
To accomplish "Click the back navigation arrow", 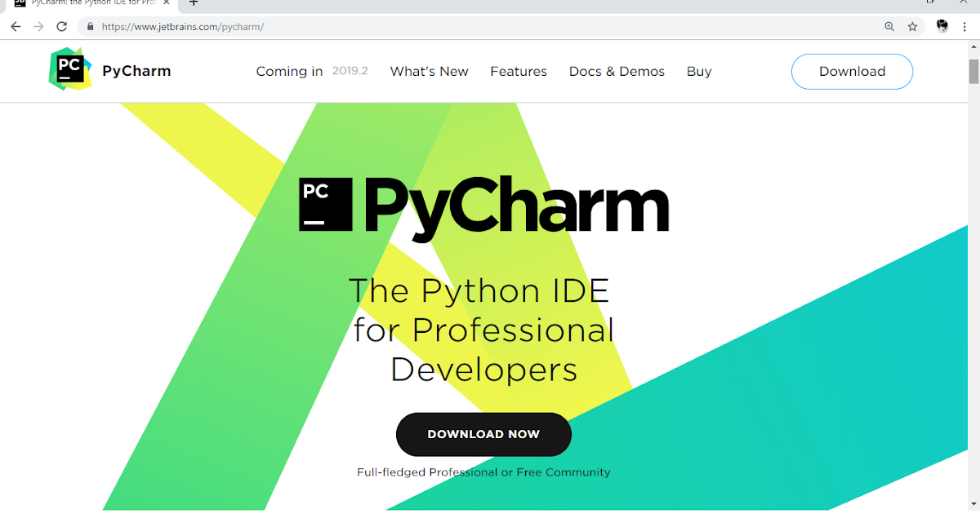I will point(15,26).
